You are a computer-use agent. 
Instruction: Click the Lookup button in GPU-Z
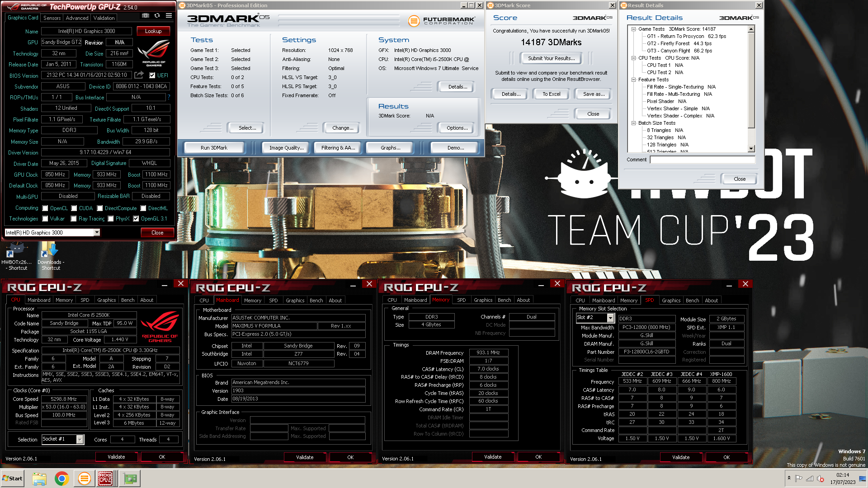tap(153, 31)
